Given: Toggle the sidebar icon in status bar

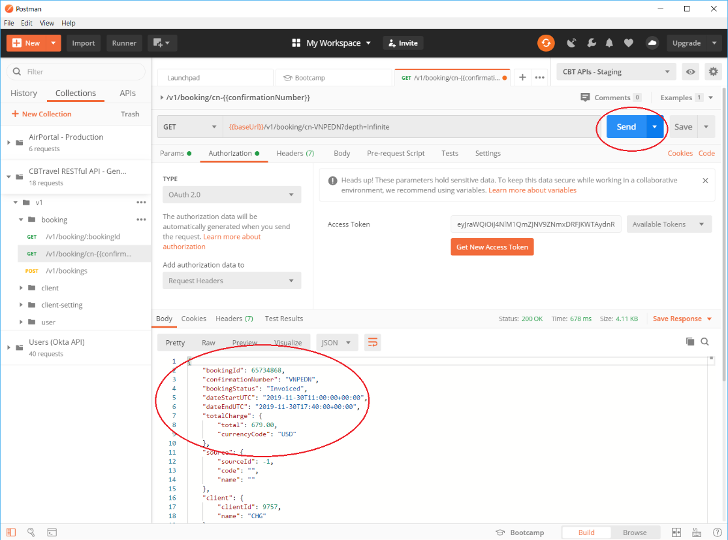Looking at the screenshot, I should click(x=11, y=532).
